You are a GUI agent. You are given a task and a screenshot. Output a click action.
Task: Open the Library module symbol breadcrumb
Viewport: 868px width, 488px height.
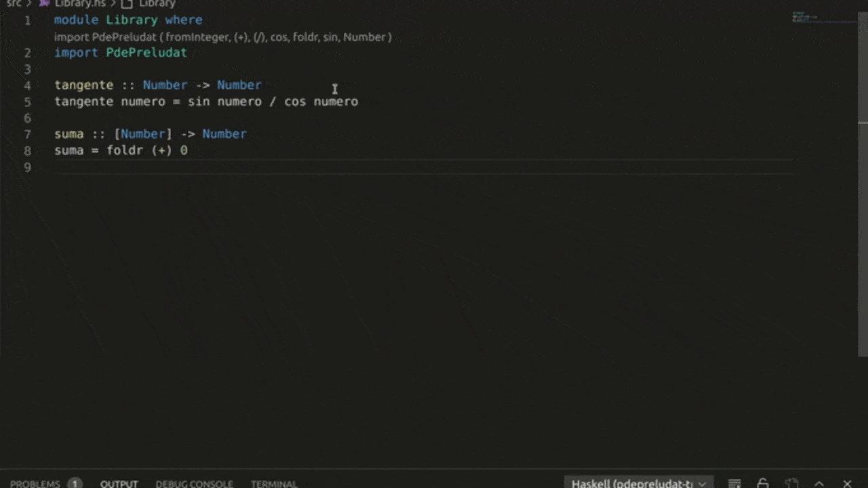(x=157, y=3)
